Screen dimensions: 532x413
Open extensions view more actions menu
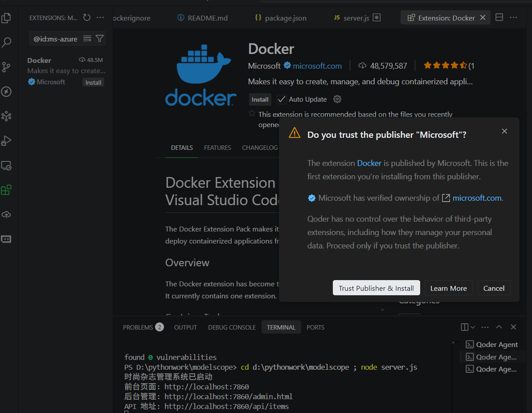click(100, 18)
